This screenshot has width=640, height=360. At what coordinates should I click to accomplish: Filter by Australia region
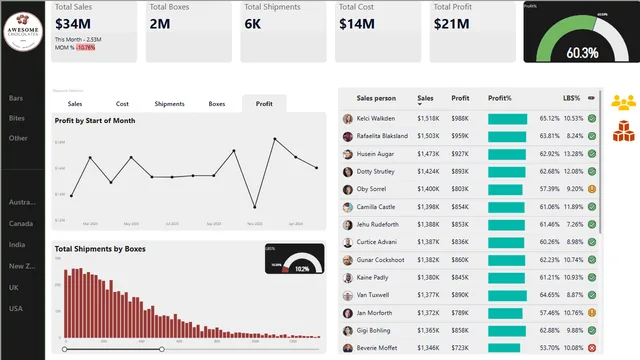point(22,202)
